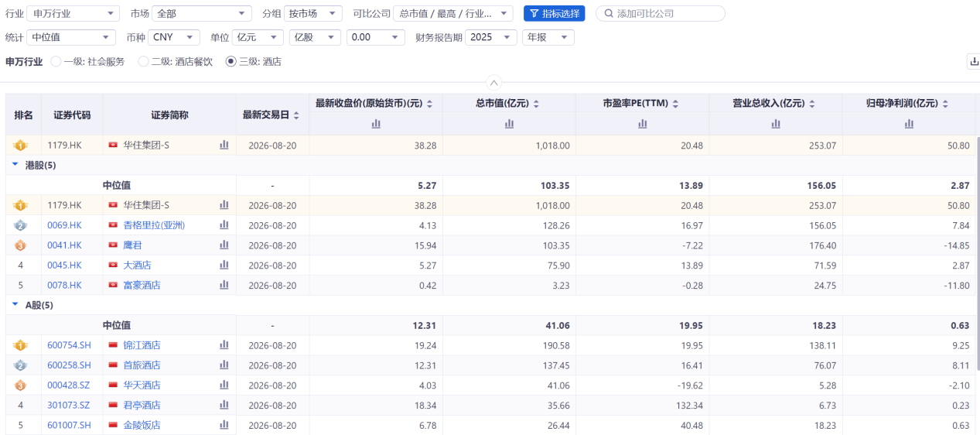Click the silver medal icon beside 0069.HK
Screen dimensions: 980x435
click(21, 225)
